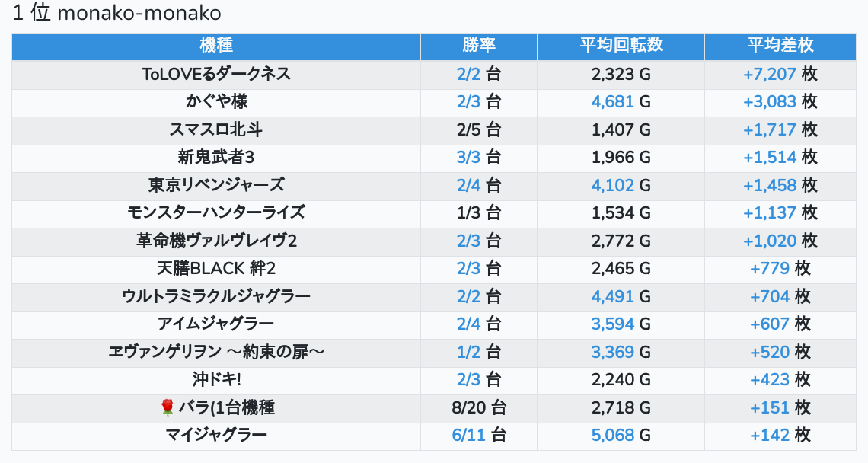Click the +1,137 value for モンスターハンターライズ
This screenshot has width=868, height=463.
coord(769,212)
